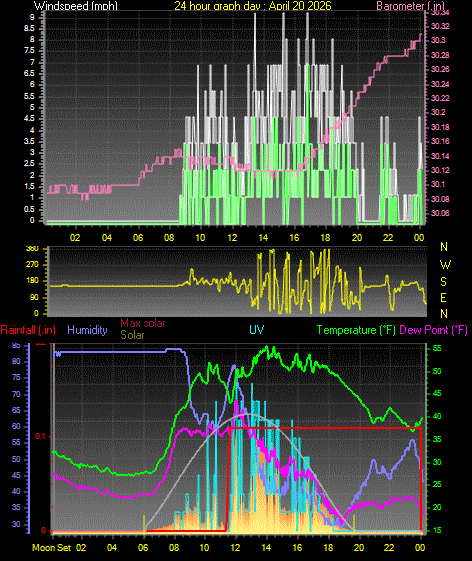
Task: Click humidity scale value 30
Action: pyautogui.click(x=16, y=525)
